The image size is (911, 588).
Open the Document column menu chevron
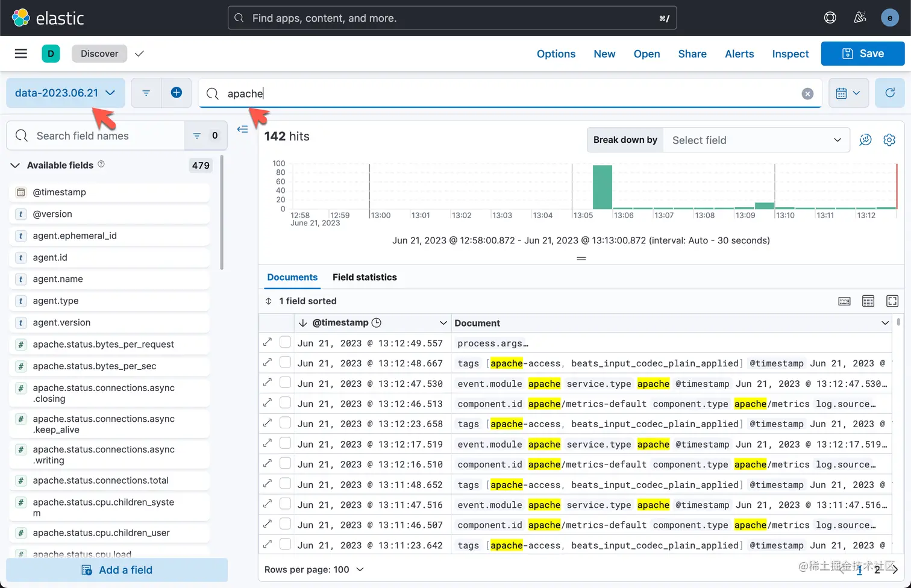pyautogui.click(x=885, y=323)
